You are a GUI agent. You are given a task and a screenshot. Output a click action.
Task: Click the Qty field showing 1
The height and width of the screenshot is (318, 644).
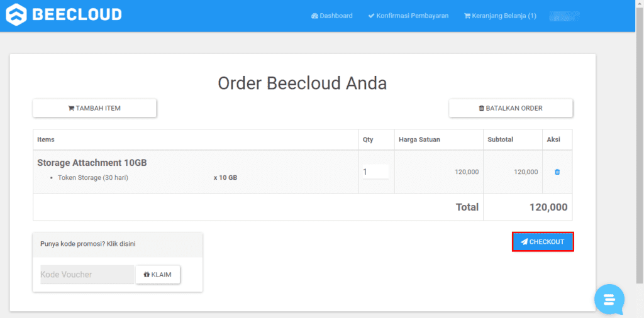pos(375,172)
